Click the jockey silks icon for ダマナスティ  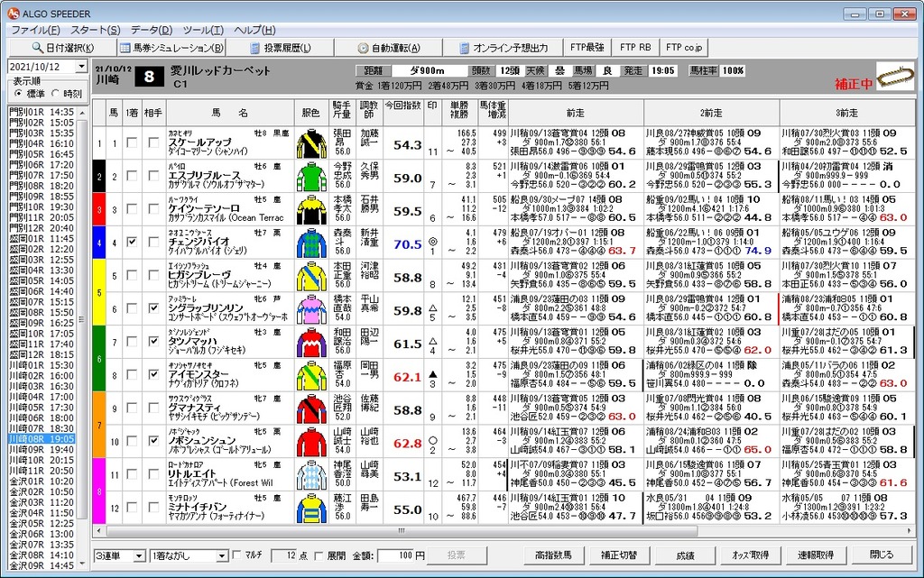point(311,409)
